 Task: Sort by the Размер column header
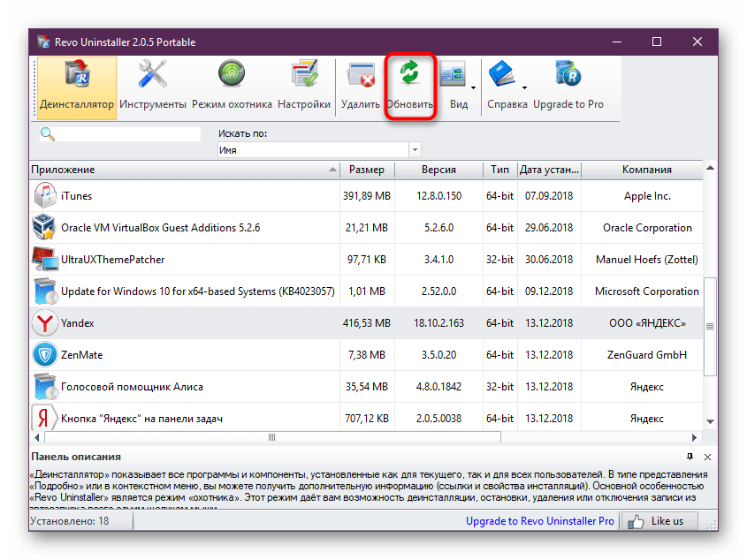[367, 170]
